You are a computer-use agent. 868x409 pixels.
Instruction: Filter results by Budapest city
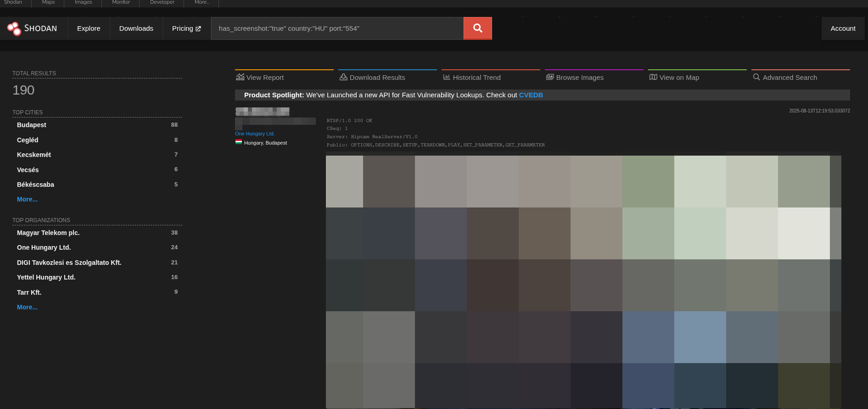[x=32, y=125]
